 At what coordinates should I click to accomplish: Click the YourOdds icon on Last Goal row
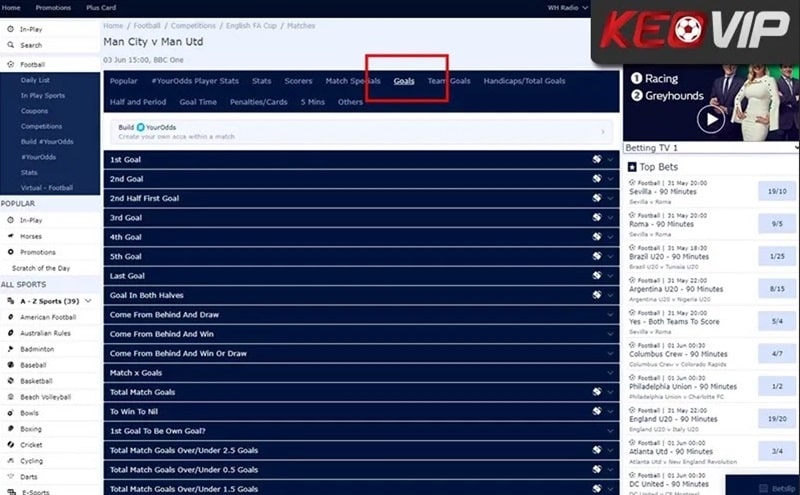click(x=597, y=276)
